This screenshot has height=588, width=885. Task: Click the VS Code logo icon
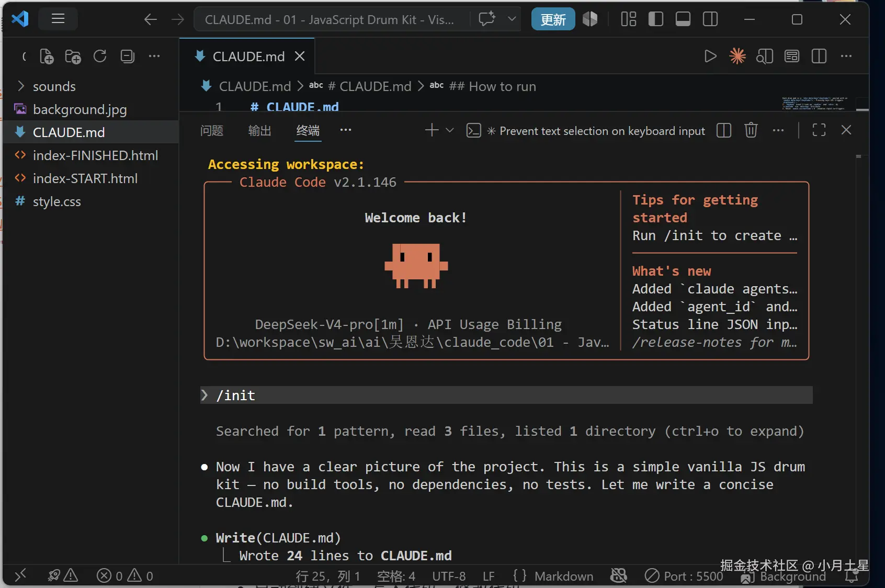[20, 19]
